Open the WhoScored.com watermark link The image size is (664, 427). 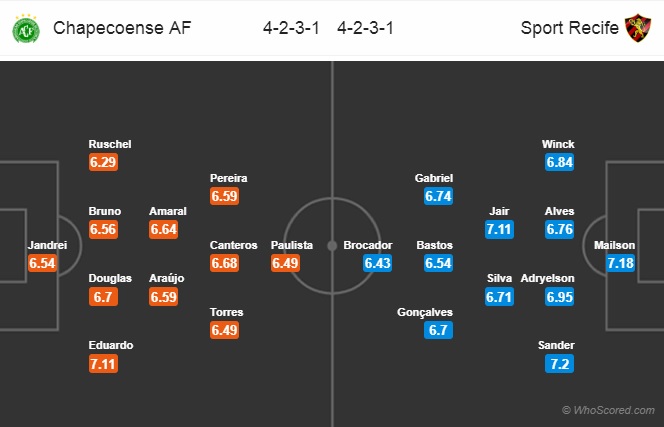click(608, 410)
